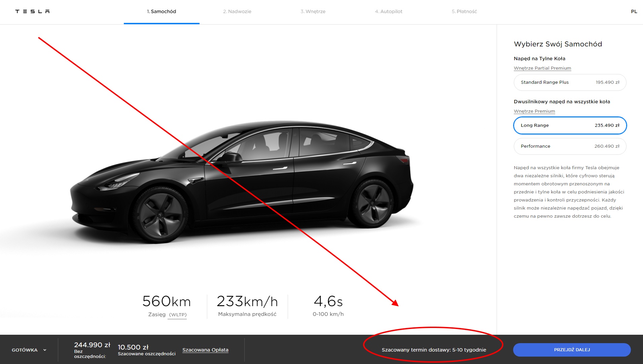Open the GOTÓWKA payment dropdown arrow
This screenshot has width=643, height=364.
(x=45, y=350)
